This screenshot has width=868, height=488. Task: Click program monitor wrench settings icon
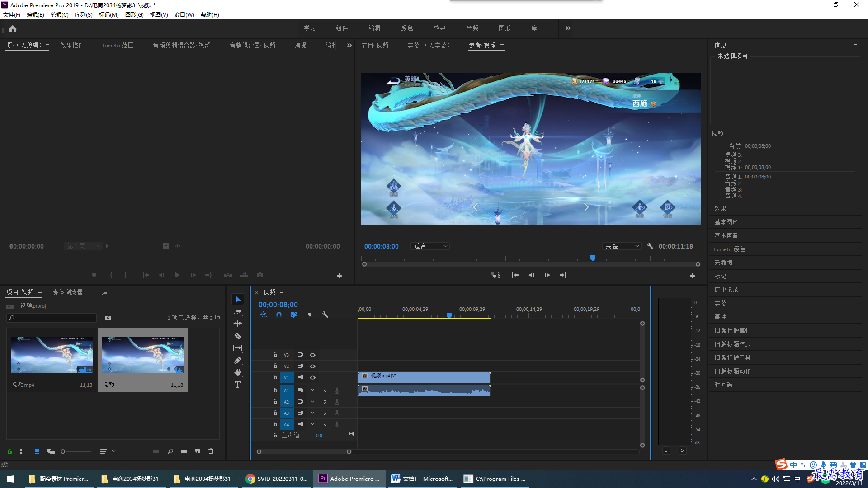tap(650, 246)
